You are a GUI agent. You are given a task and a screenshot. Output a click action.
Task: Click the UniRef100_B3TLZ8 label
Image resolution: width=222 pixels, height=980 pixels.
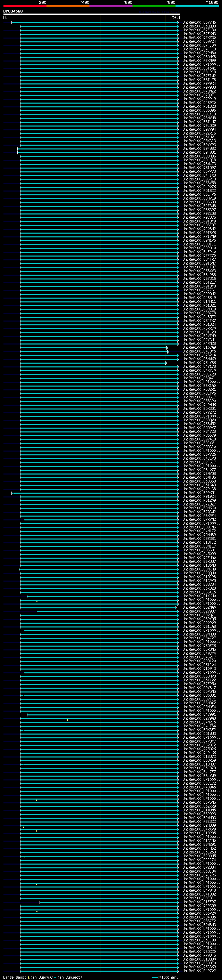click(199, 80)
